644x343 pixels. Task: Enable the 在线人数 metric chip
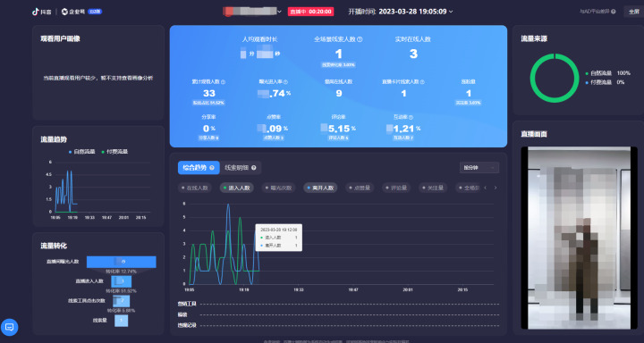pyautogui.click(x=195, y=188)
